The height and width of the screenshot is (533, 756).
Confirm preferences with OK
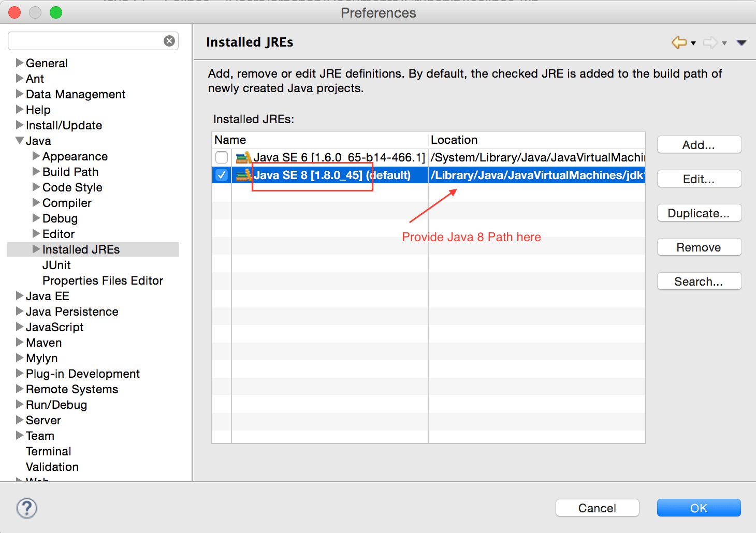(699, 508)
